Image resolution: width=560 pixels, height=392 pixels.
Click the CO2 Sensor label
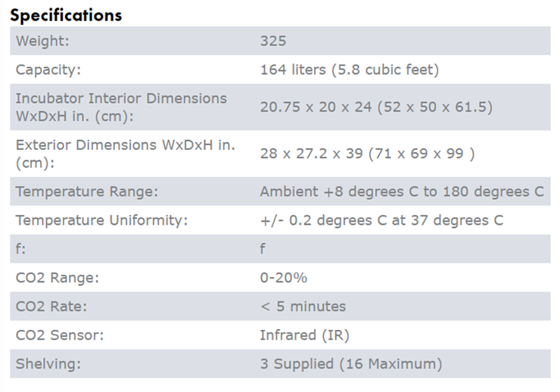pyautogui.click(x=61, y=335)
